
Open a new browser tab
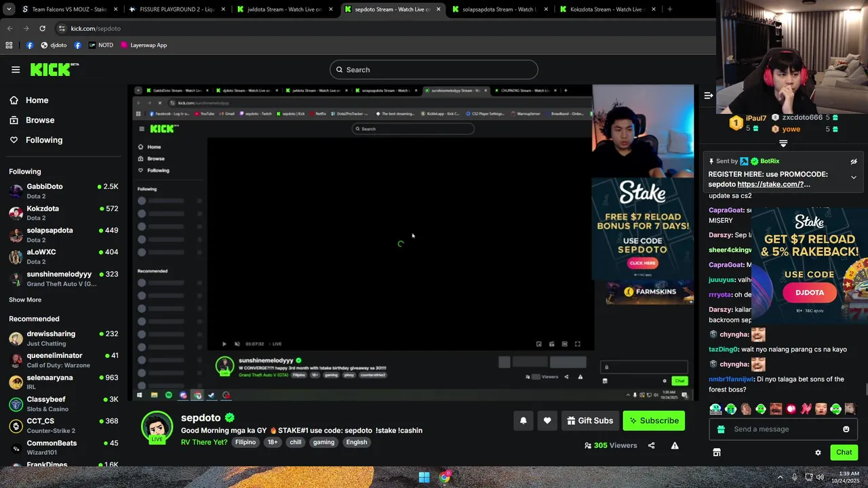pyautogui.click(x=669, y=9)
